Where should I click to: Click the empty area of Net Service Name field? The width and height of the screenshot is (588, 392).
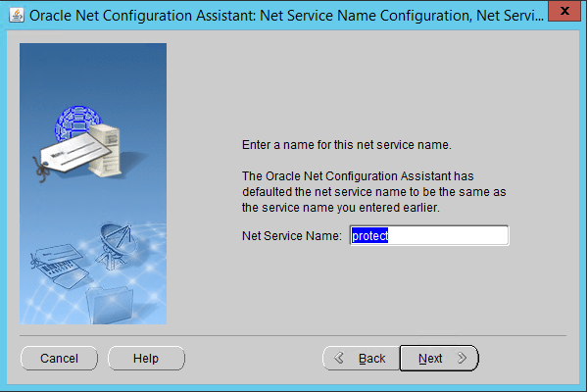coord(448,235)
